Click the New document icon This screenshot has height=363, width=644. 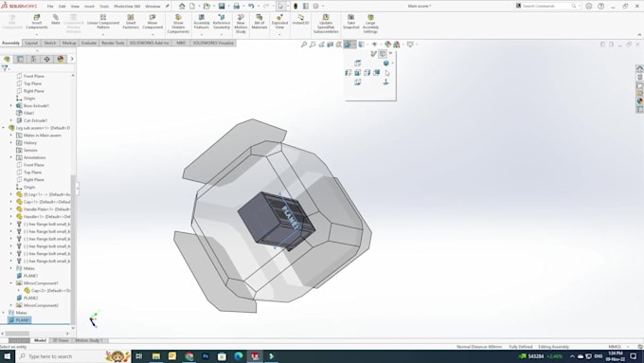coord(192,7)
